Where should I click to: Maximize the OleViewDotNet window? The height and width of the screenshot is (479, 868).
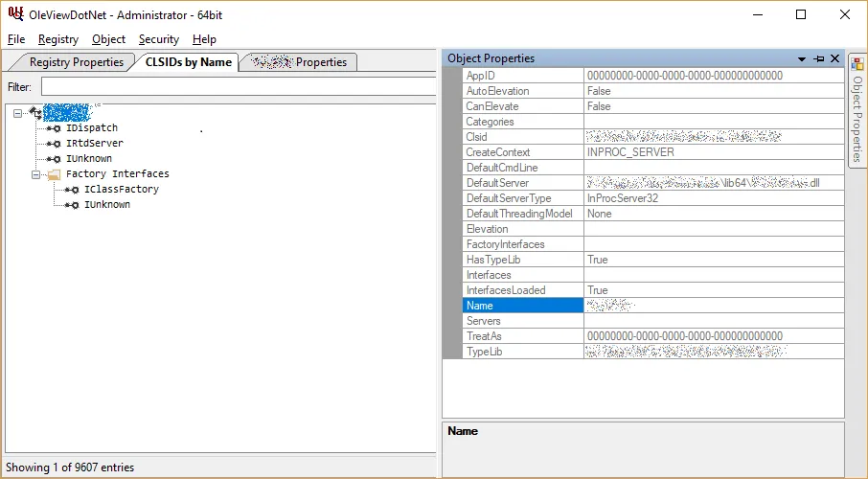[x=801, y=14]
